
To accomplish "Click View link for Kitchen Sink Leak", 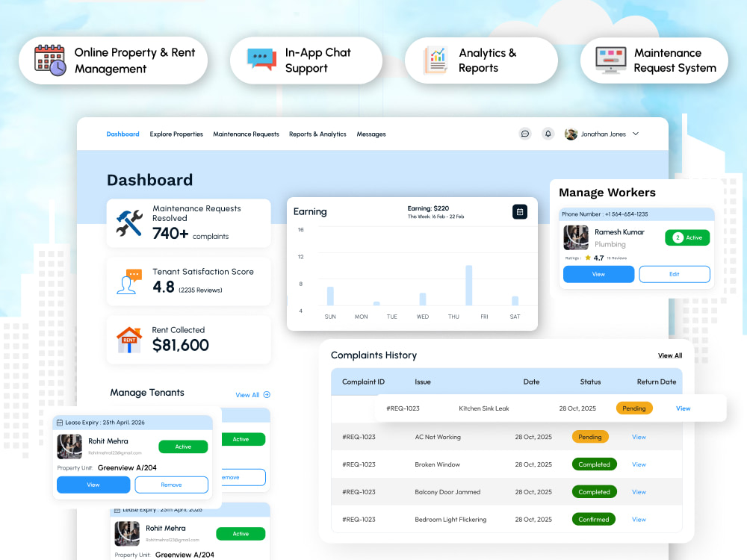I will pos(683,408).
